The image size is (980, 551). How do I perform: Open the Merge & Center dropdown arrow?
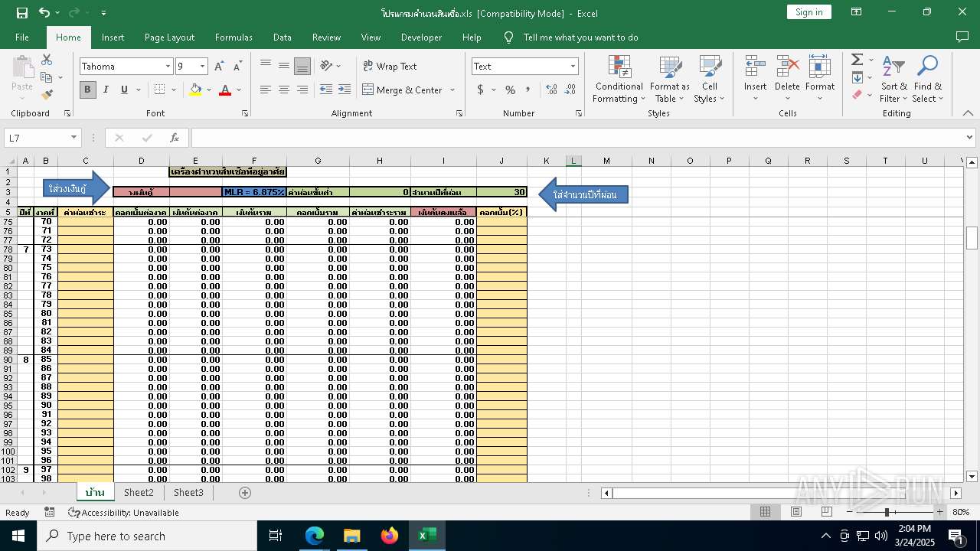click(452, 90)
